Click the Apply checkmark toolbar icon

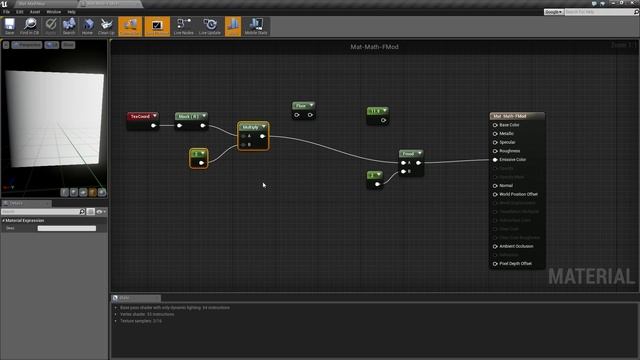pyautogui.click(x=51, y=26)
